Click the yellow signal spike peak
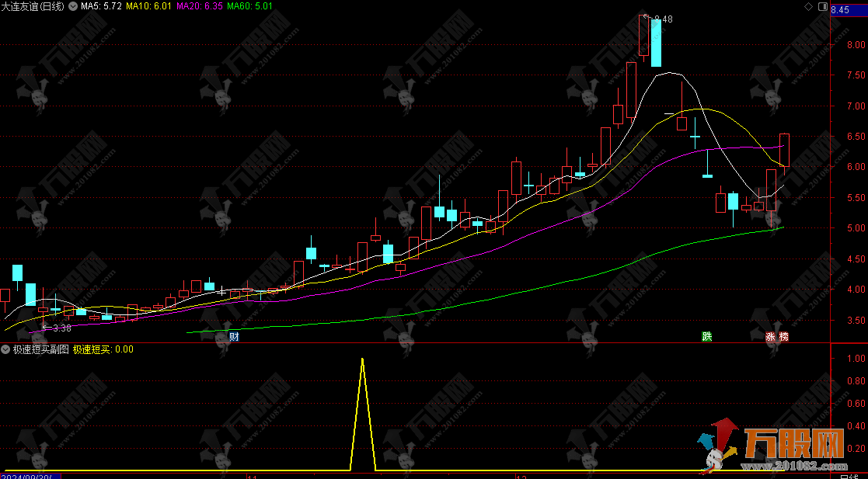 [362, 359]
